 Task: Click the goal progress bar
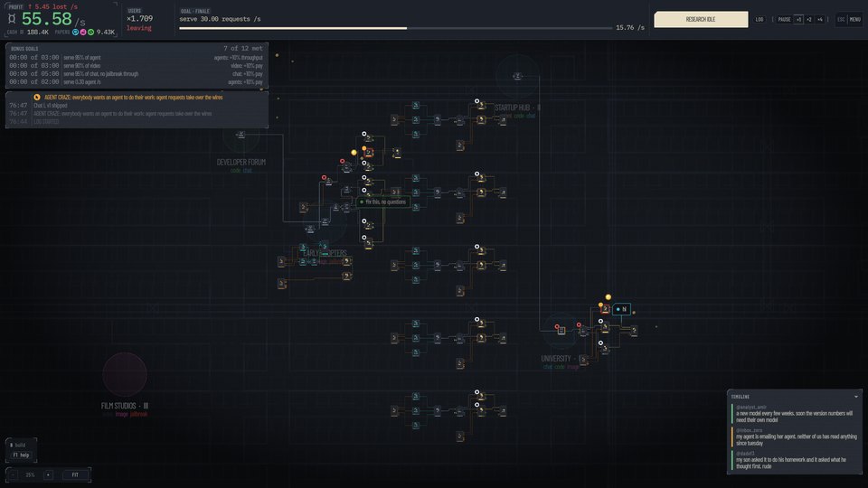point(396,28)
